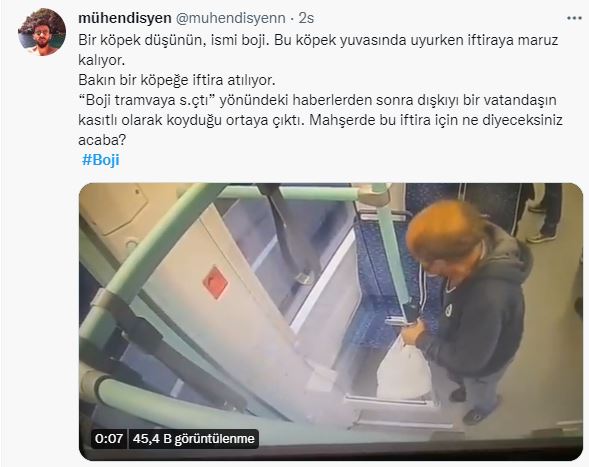Click the quoted phrase “Boji tramvaya s.çtı”
Screen dimensions: 589x467
click(x=147, y=100)
